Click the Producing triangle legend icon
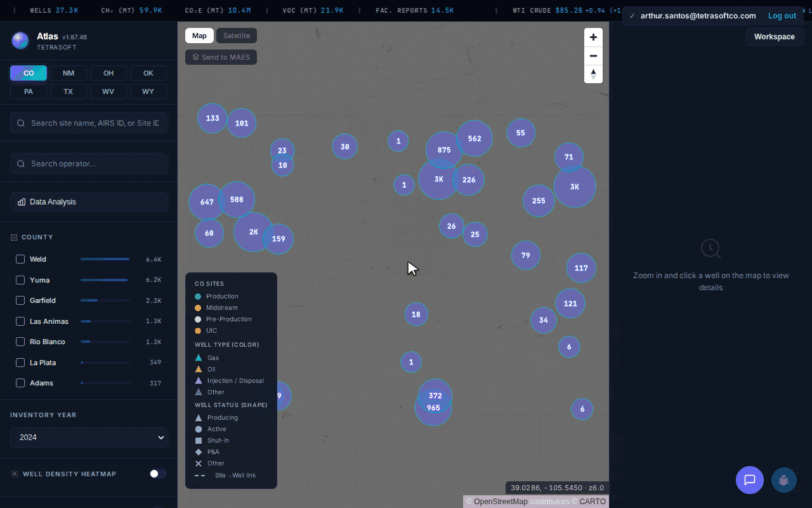The image size is (812, 508). pyautogui.click(x=199, y=417)
